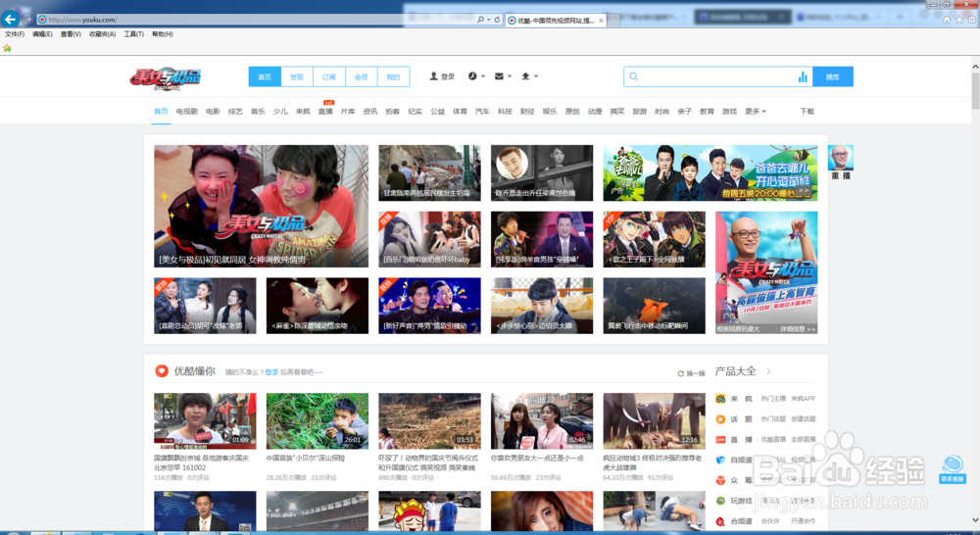
Task: Click the search box magnifier icon
Action: click(634, 76)
